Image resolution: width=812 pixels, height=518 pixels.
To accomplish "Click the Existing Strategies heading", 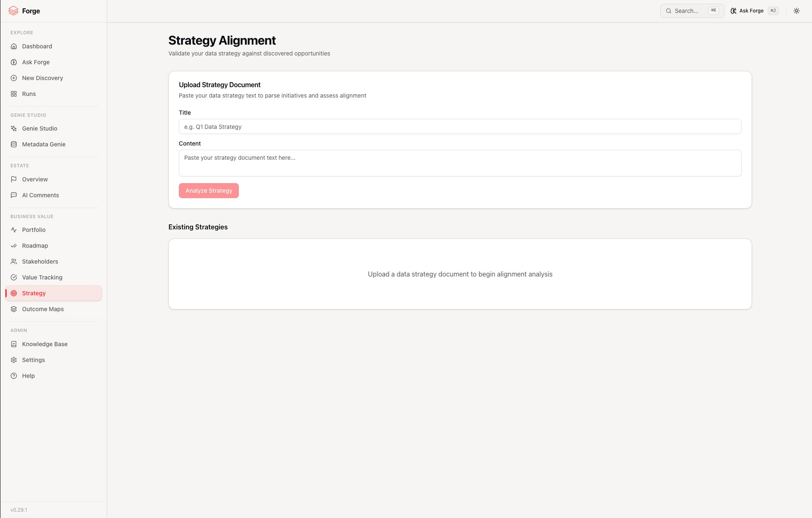I will tap(198, 227).
